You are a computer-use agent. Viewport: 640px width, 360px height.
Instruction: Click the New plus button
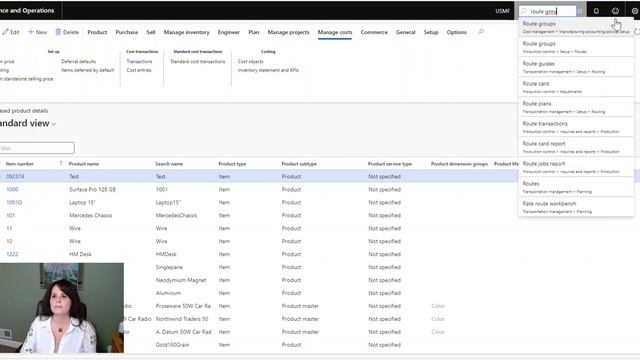(37, 32)
